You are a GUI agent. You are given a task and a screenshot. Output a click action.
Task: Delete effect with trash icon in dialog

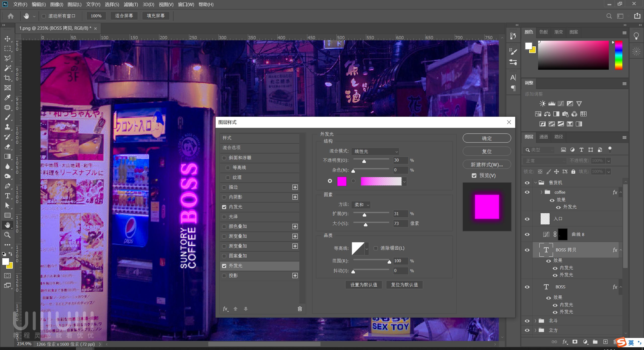[300, 309]
